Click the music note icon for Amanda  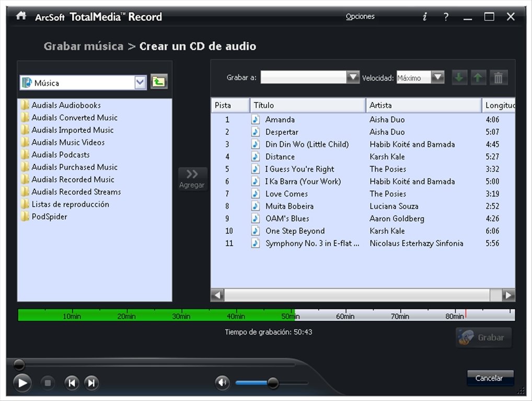click(256, 120)
